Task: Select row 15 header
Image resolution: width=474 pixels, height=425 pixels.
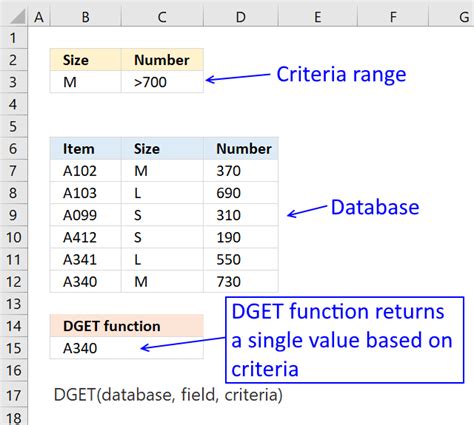Action: 13,348
